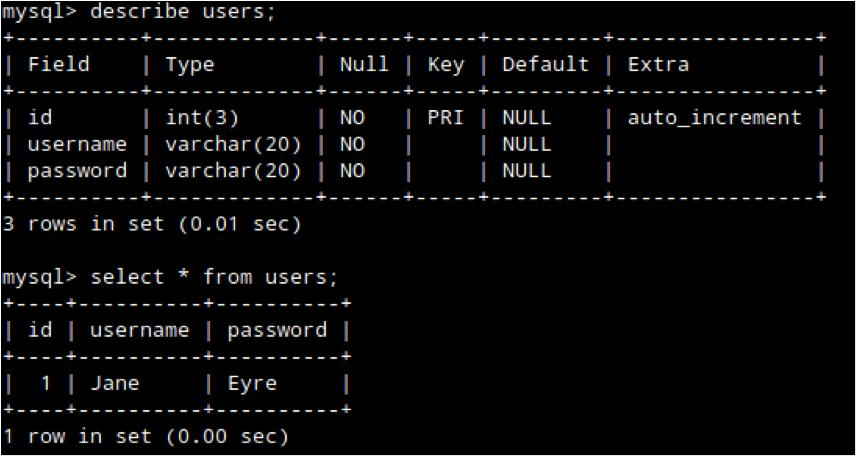Click the 'Field' column header
Viewport: 856px width, 456px height.
click(x=58, y=65)
